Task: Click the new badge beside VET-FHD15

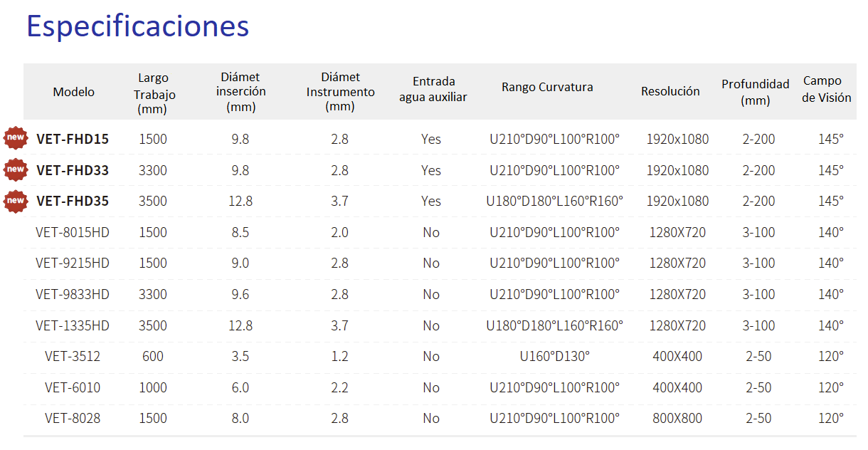Action: 15,138
